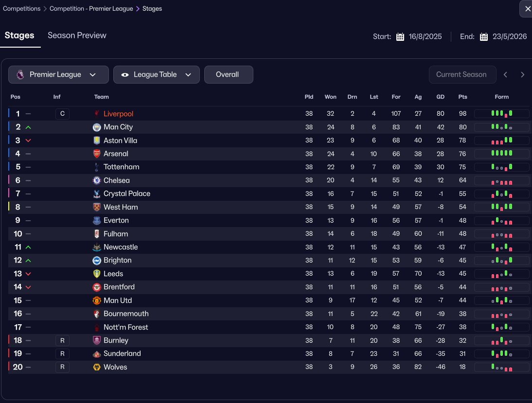Click the Brighton club badge
The image size is (532, 403).
point(97,261)
